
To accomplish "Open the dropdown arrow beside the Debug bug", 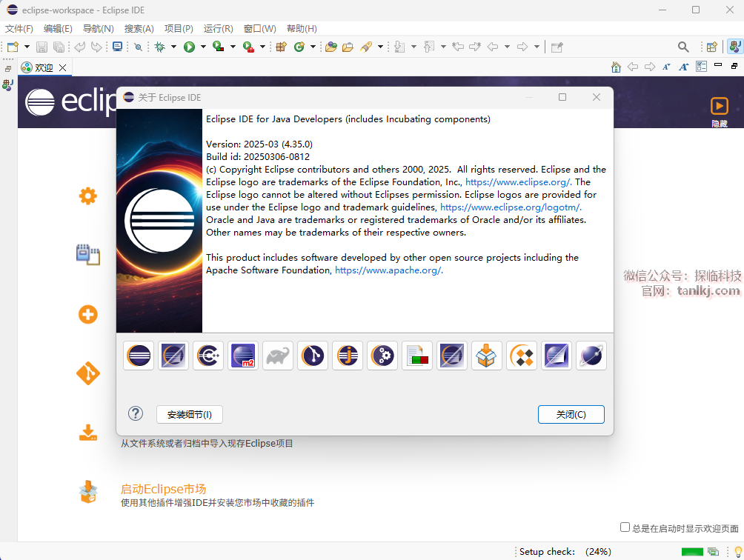I will pos(173,47).
